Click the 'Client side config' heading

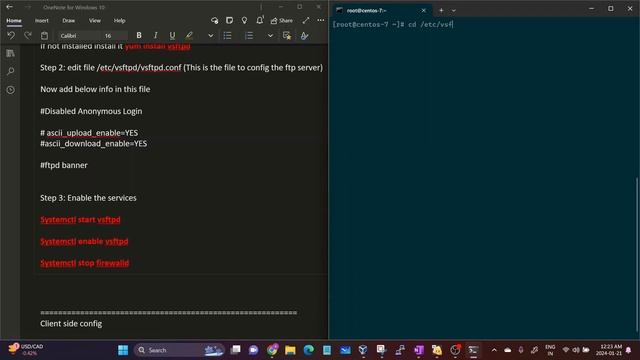(71, 324)
